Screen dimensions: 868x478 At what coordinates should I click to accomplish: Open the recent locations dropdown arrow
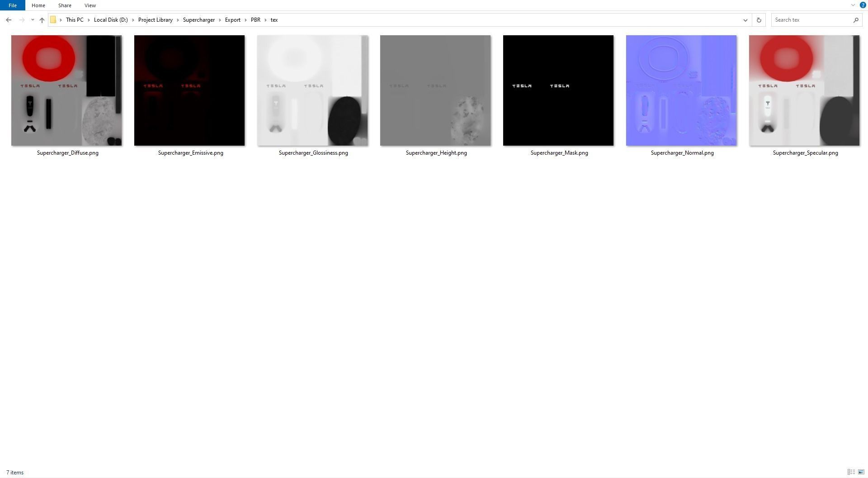[33, 20]
